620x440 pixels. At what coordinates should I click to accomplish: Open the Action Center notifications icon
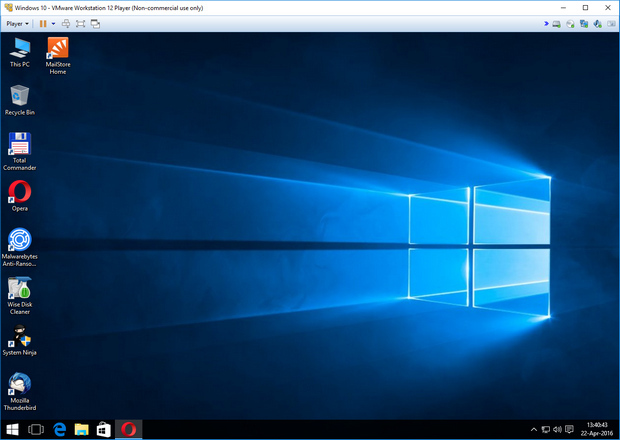(569, 429)
